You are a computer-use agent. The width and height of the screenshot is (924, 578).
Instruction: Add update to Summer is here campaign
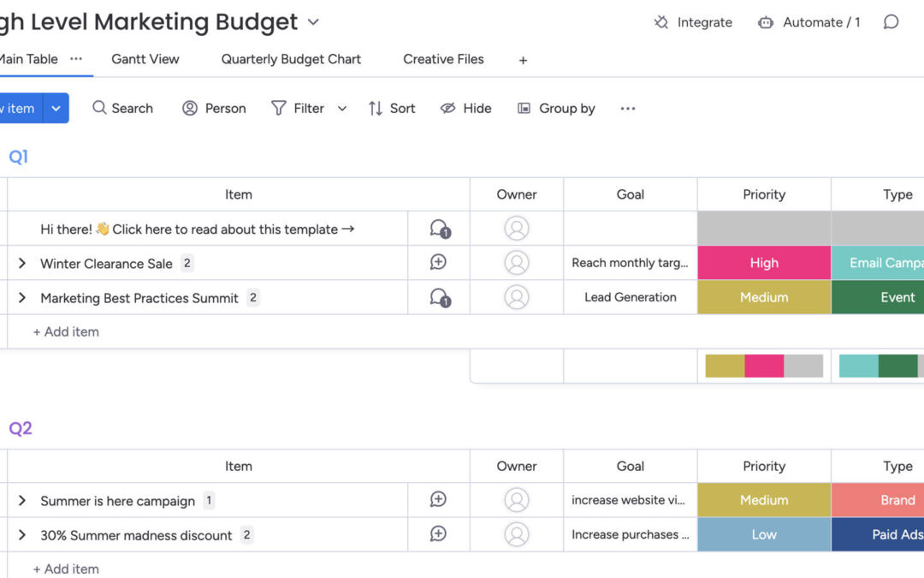pos(439,500)
